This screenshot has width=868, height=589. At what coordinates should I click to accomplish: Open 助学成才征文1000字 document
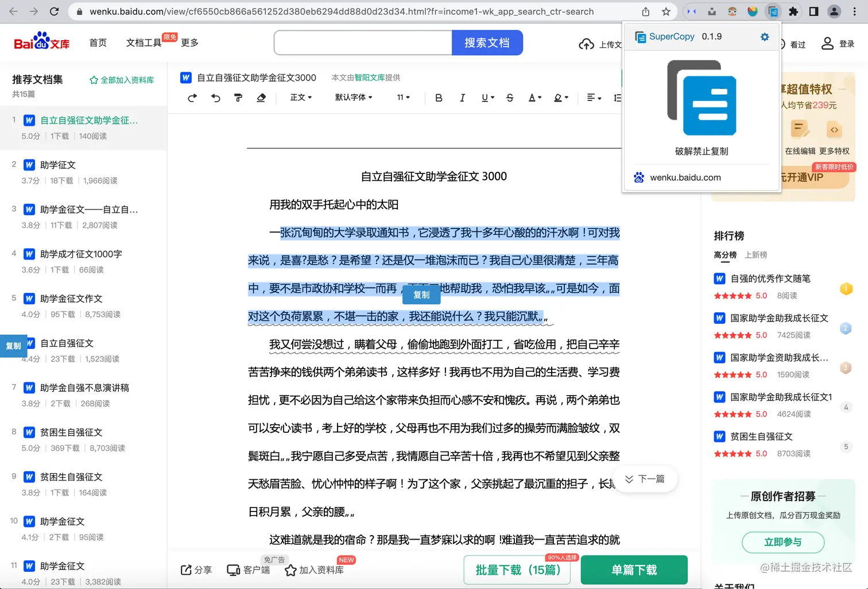81,254
